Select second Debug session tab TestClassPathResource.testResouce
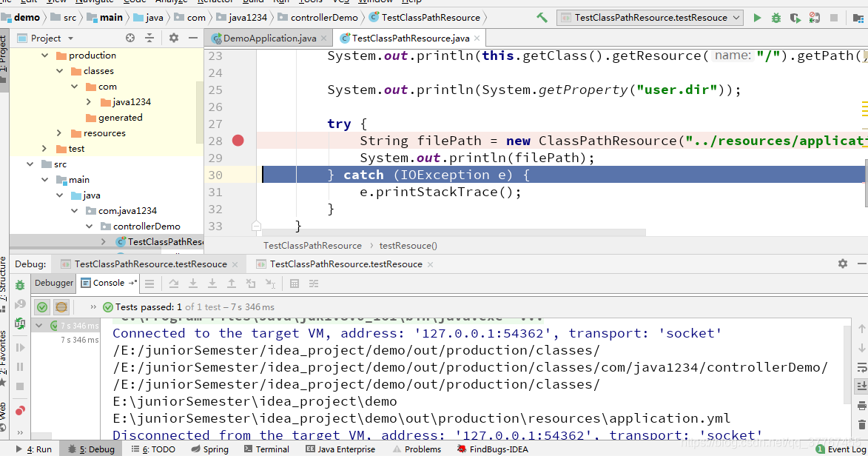Image resolution: width=868 pixels, height=456 pixels. 346,264
